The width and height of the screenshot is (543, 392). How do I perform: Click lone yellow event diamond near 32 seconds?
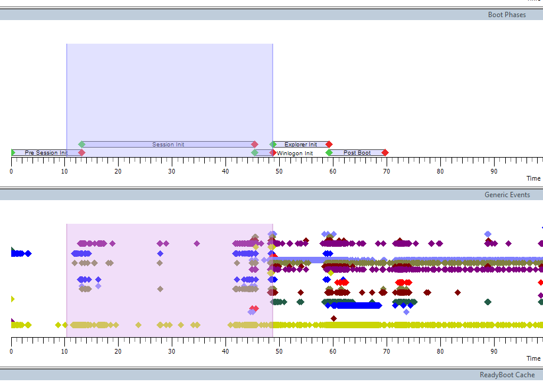click(181, 325)
